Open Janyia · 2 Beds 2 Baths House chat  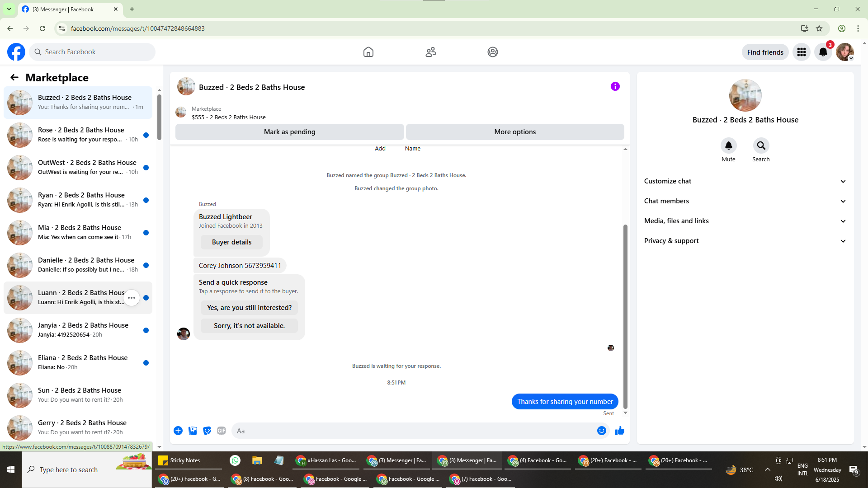tap(78, 330)
